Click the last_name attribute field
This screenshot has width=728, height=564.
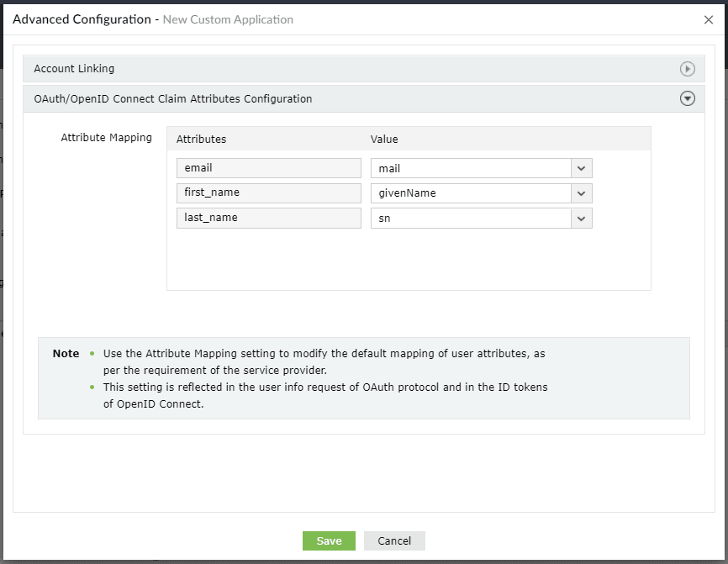[268, 218]
